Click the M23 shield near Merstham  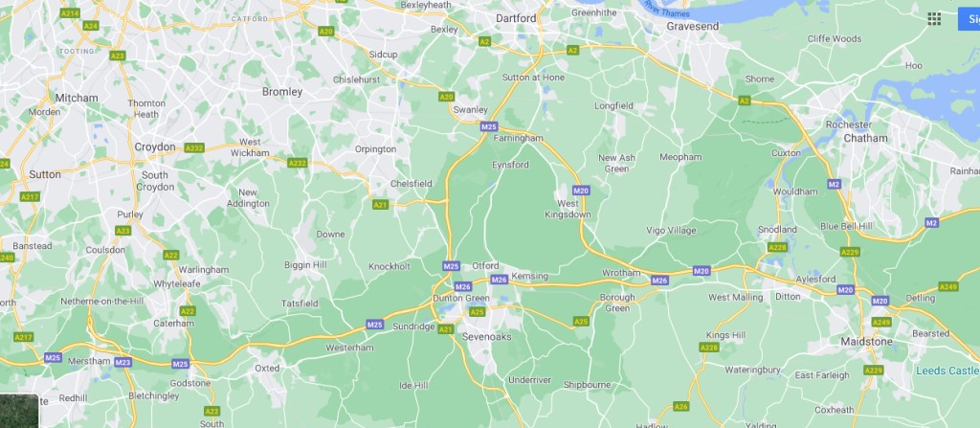click(x=123, y=362)
